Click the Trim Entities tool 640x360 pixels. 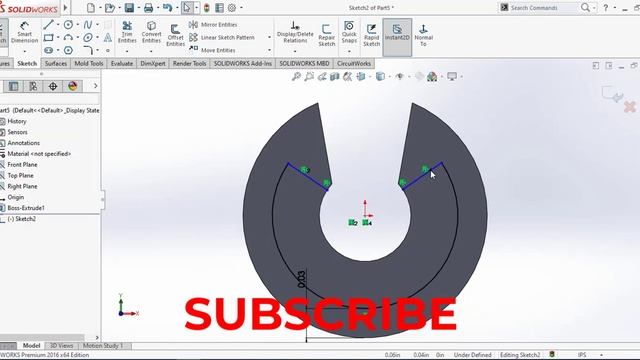point(127,32)
